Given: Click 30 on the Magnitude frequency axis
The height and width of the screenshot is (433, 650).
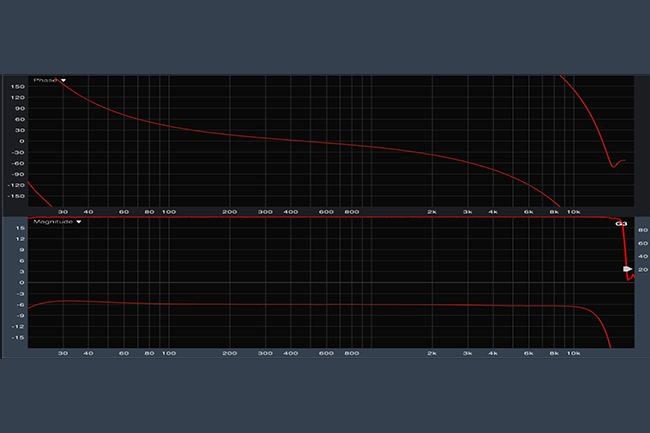Looking at the screenshot, I should tap(63, 353).
